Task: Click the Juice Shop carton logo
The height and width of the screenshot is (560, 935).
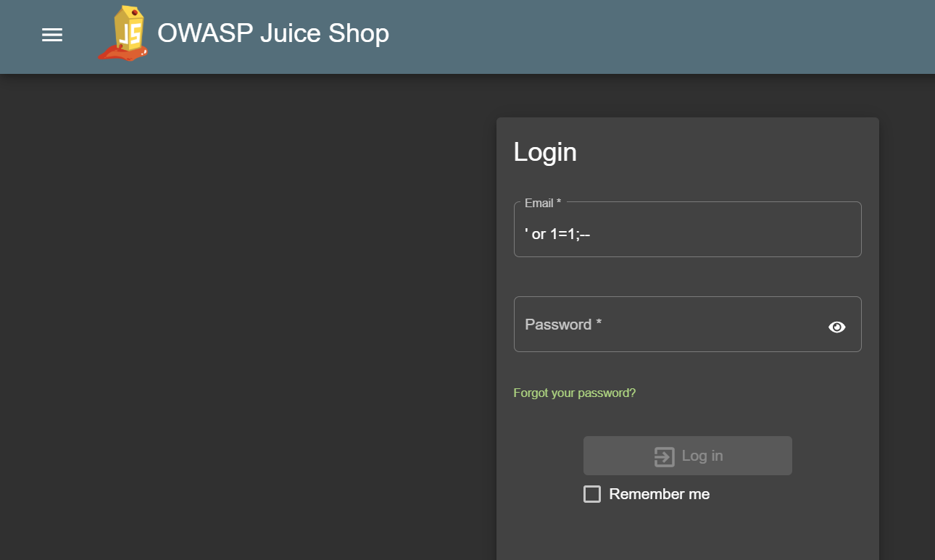Action: click(124, 33)
